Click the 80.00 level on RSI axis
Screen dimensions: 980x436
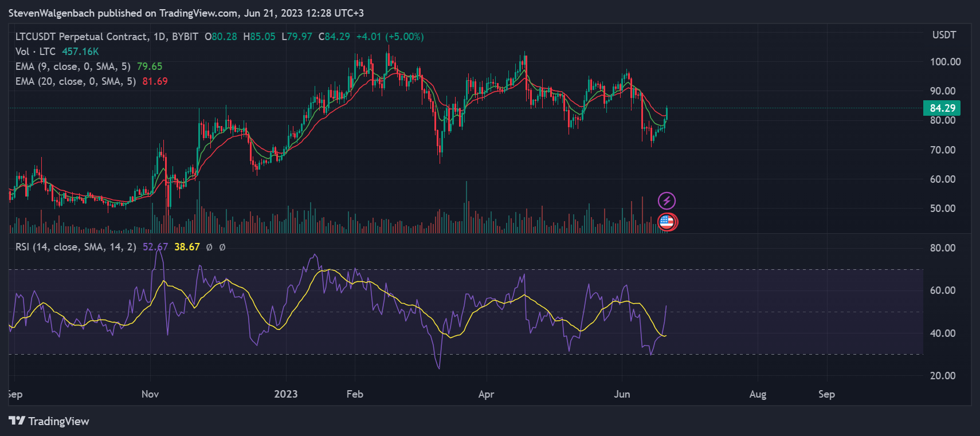pos(942,248)
